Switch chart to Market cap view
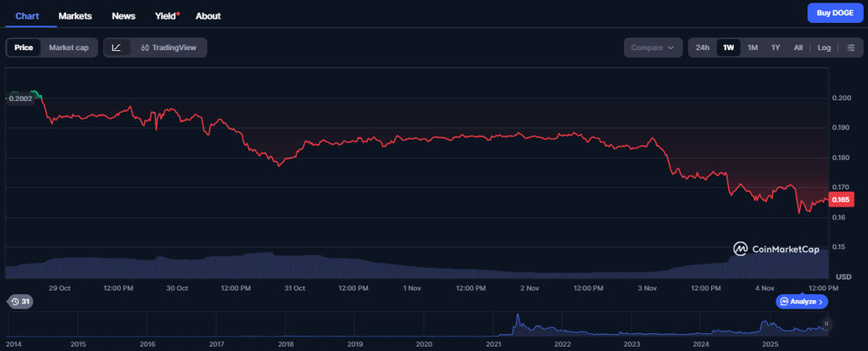The width and height of the screenshot is (868, 351). tap(69, 47)
